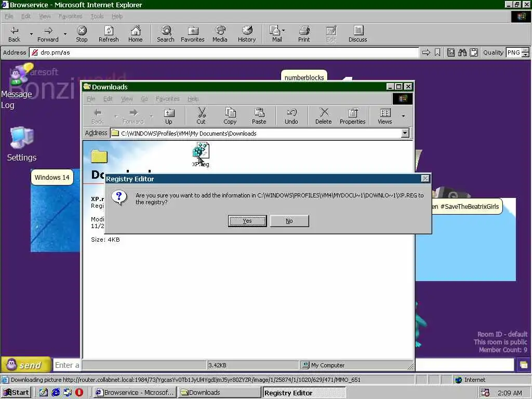Click the Downloads address path field

[256, 133]
